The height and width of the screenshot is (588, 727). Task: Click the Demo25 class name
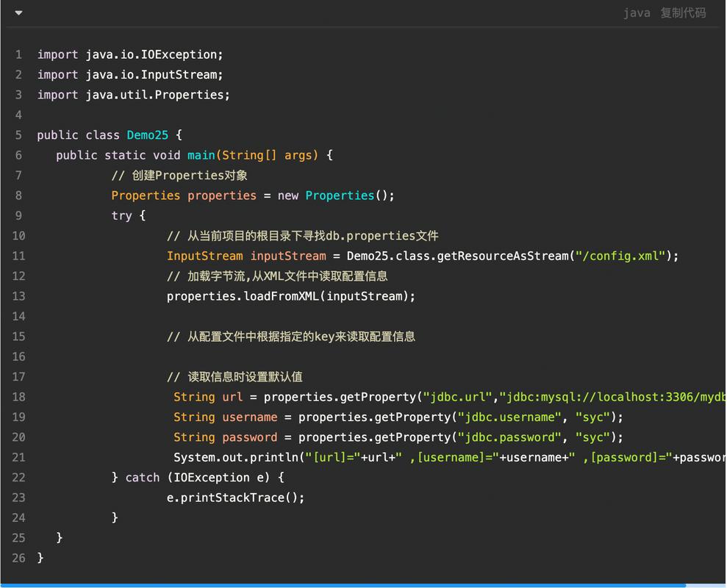[147, 135]
